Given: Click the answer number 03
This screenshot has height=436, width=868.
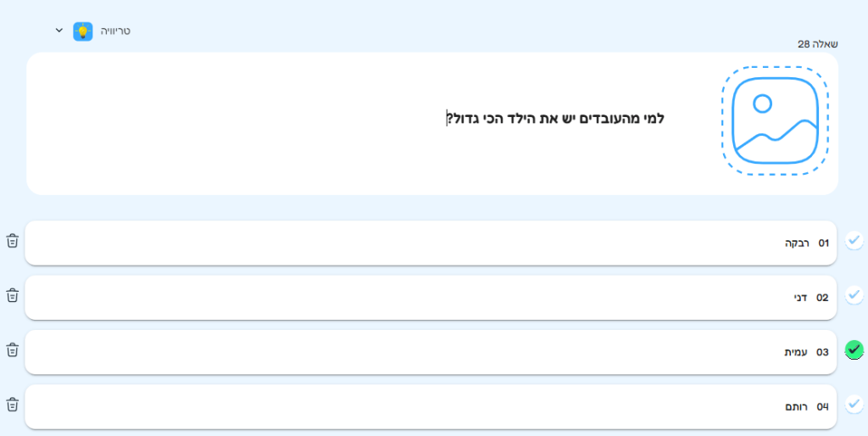Looking at the screenshot, I should click(822, 352).
